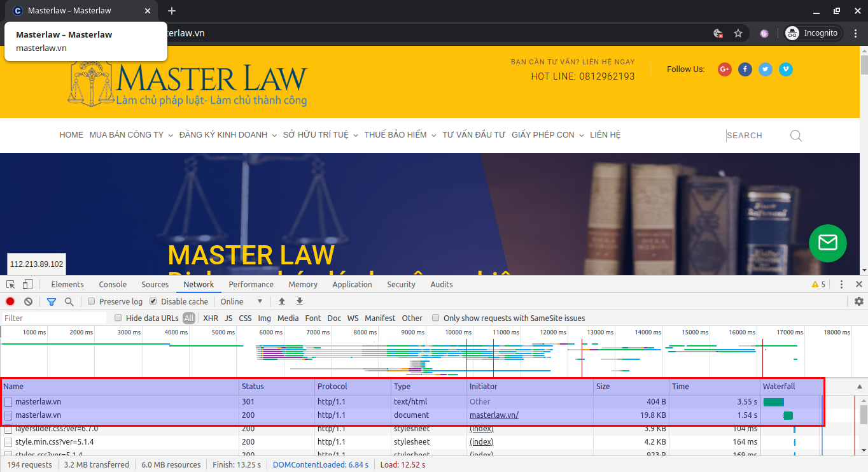Uncheck the Disable cache checkbox
868x472 pixels.
coord(153,301)
